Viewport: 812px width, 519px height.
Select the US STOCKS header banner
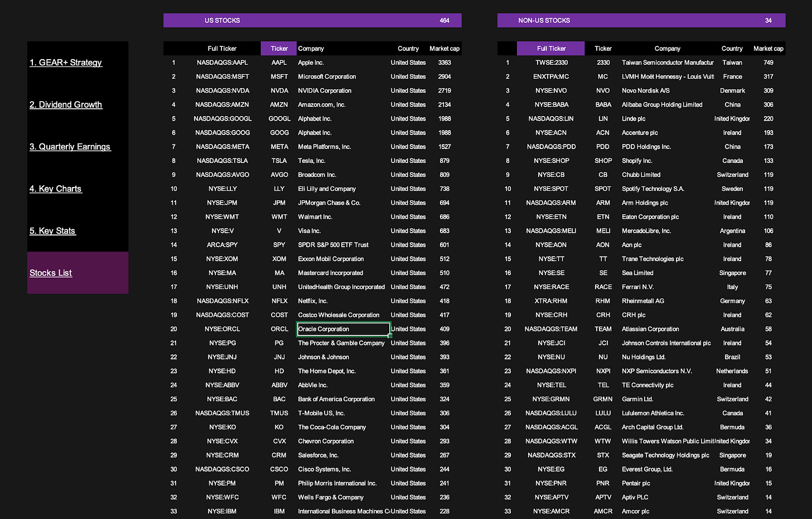312,21
